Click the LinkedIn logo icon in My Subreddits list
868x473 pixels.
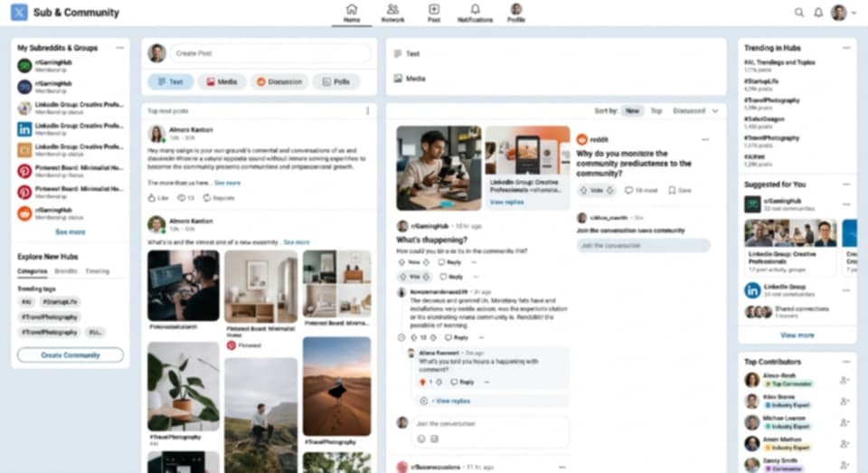click(24, 129)
